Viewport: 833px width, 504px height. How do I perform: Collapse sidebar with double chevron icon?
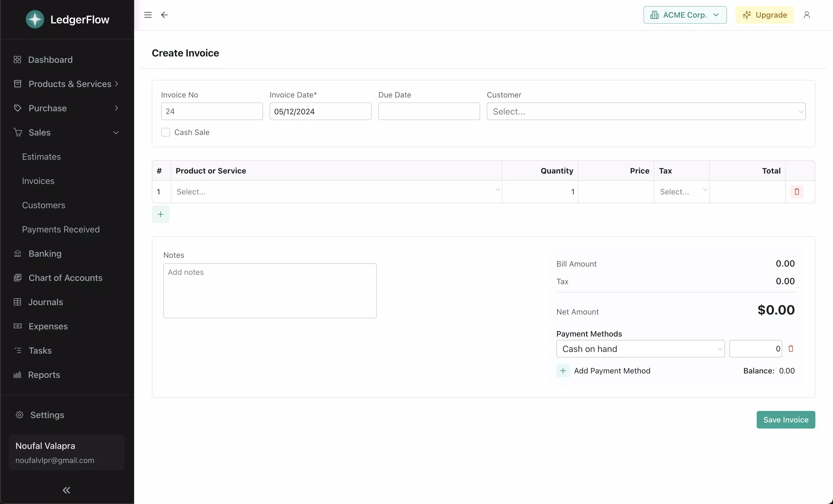[x=67, y=490]
